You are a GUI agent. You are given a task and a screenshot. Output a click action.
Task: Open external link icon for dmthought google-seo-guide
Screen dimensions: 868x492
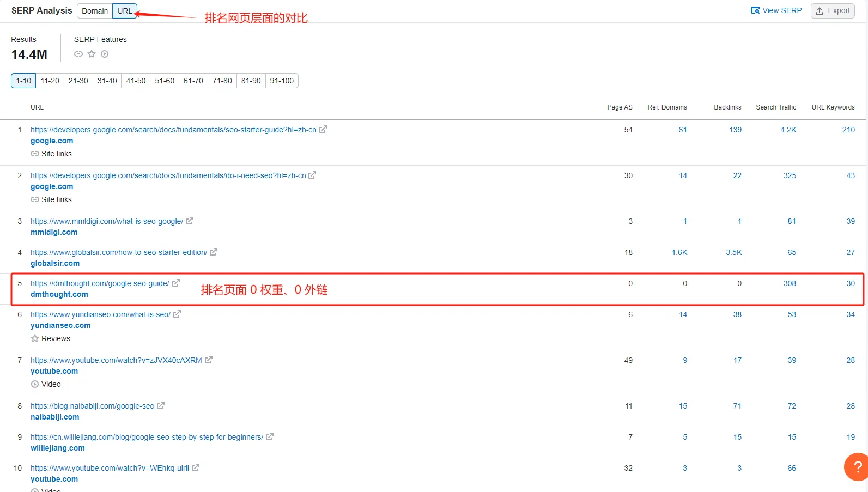pyautogui.click(x=176, y=283)
